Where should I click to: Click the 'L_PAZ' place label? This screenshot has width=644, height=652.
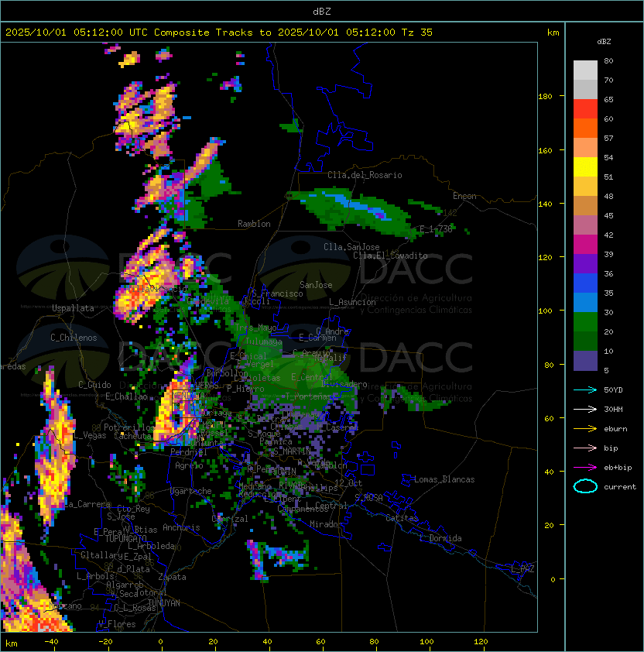[522, 569]
